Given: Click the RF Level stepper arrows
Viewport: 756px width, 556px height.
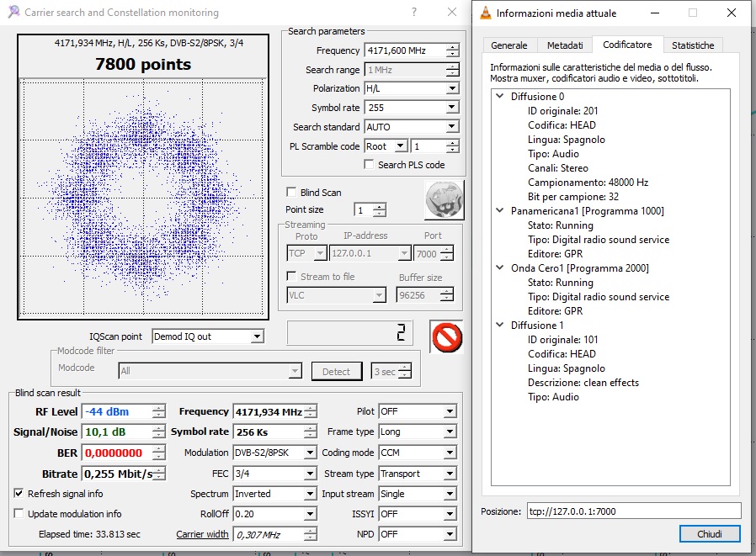Looking at the screenshot, I should pos(158,411).
